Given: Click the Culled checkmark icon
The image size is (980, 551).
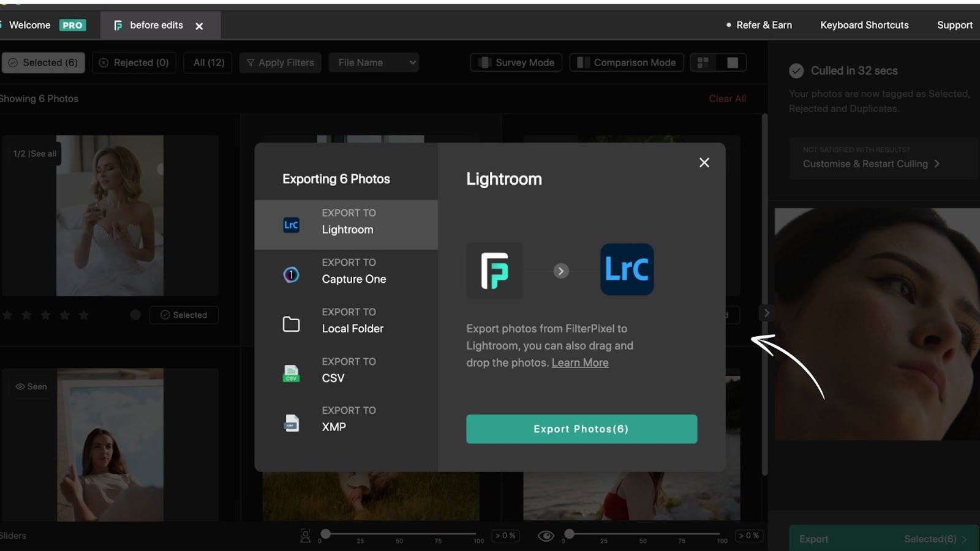Looking at the screenshot, I should click(x=796, y=71).
